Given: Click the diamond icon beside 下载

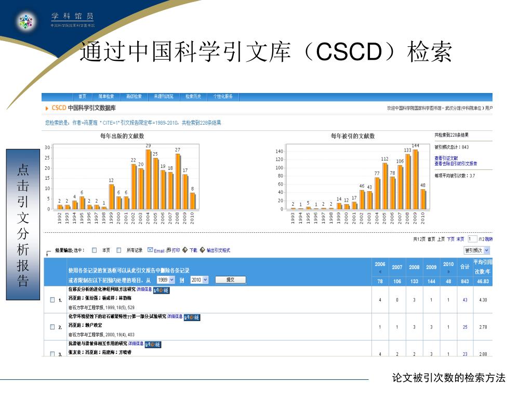Looking at the screenshot, I should 185,250.
